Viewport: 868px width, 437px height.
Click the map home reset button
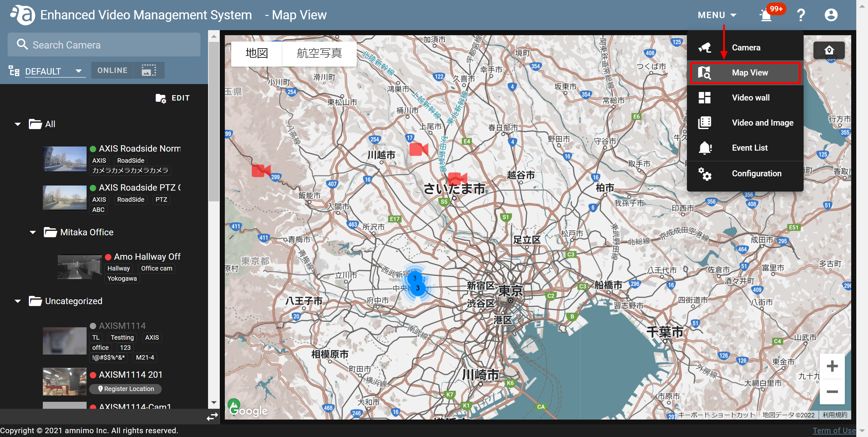[x=829, y=50]
